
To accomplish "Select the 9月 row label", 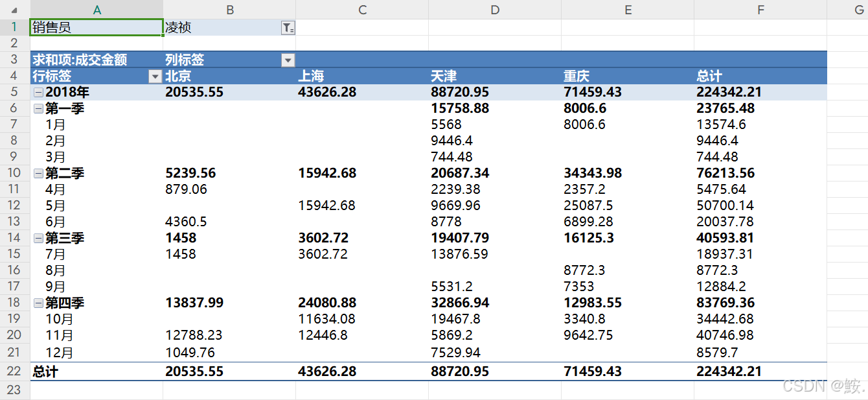I will click(55, 287).
